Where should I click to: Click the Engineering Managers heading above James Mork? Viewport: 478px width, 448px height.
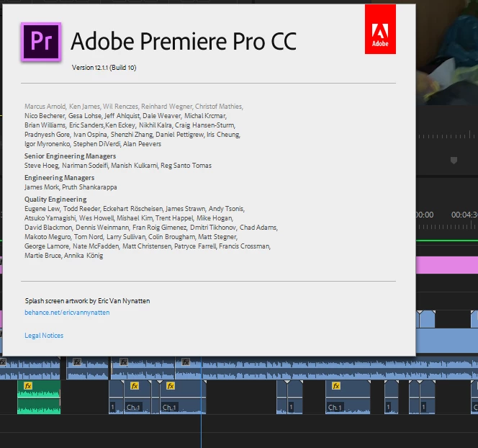click(60, 178)
